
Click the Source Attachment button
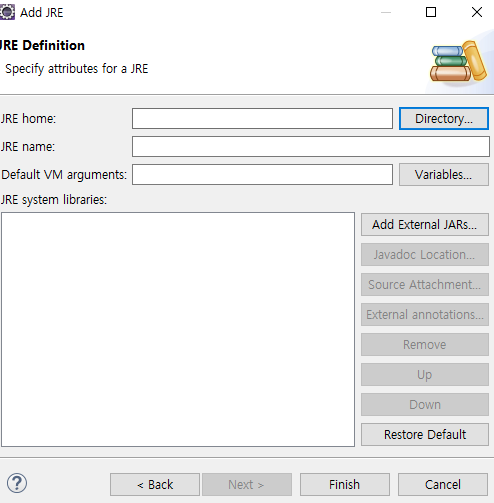click(x=425, y=285)
